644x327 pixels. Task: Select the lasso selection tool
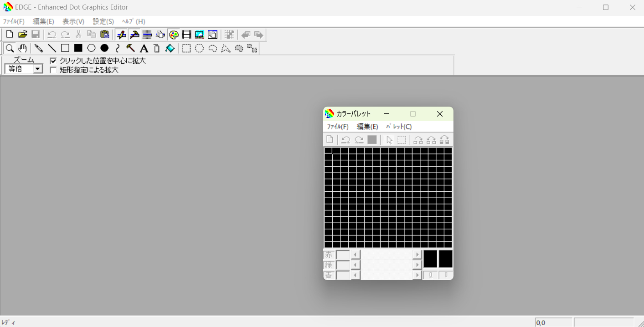[213, 48]
